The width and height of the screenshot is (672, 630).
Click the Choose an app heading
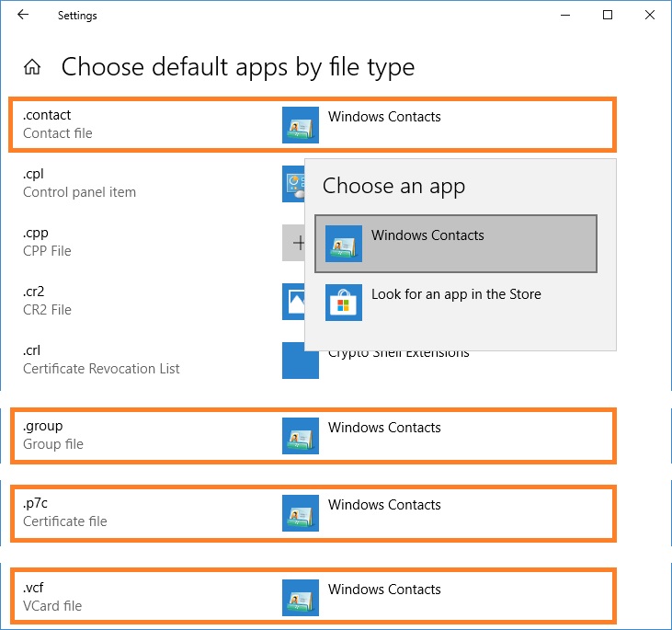pyautogui.click(x=393, y=186)
